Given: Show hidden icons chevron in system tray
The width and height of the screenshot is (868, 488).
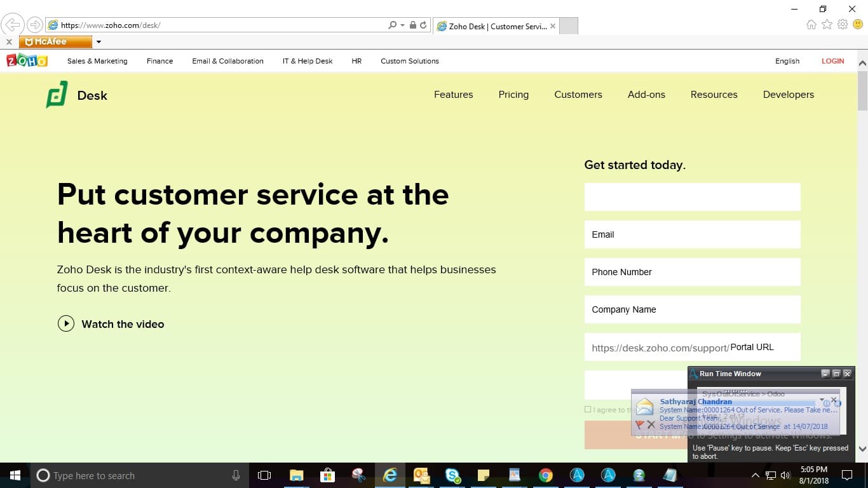Looking at the screenshot, I should [756, 475].
